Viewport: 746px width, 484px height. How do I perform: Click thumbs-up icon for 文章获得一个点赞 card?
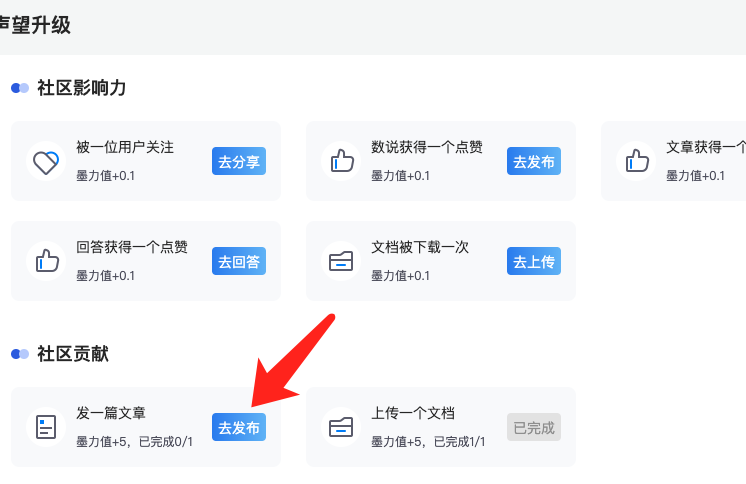[636, 161]
